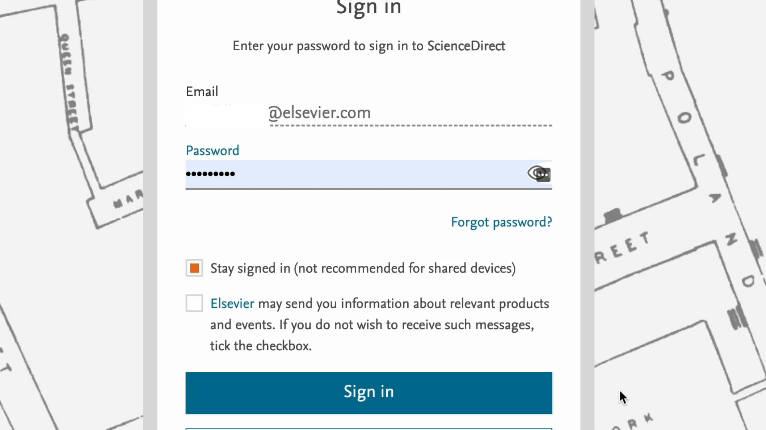Click the ScienceDirect password instruction text
Viewport: 766px width, 430px height.
tap(368, 46)
